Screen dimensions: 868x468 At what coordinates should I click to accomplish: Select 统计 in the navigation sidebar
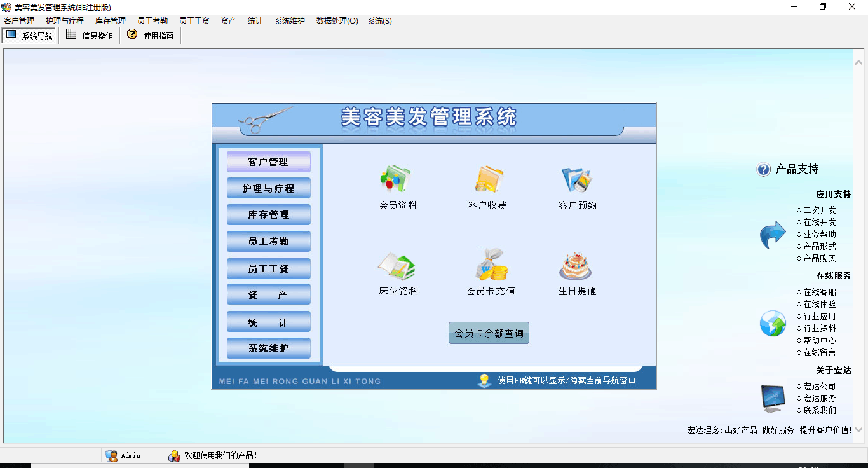pyautogui.click(x=269, y=322)
